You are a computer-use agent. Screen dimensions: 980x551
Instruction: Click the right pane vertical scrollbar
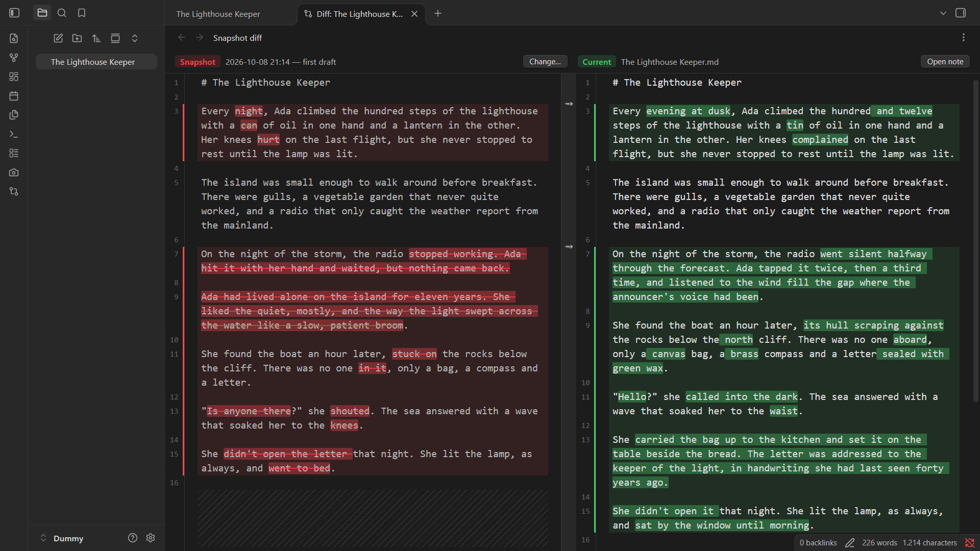(976, 240)
